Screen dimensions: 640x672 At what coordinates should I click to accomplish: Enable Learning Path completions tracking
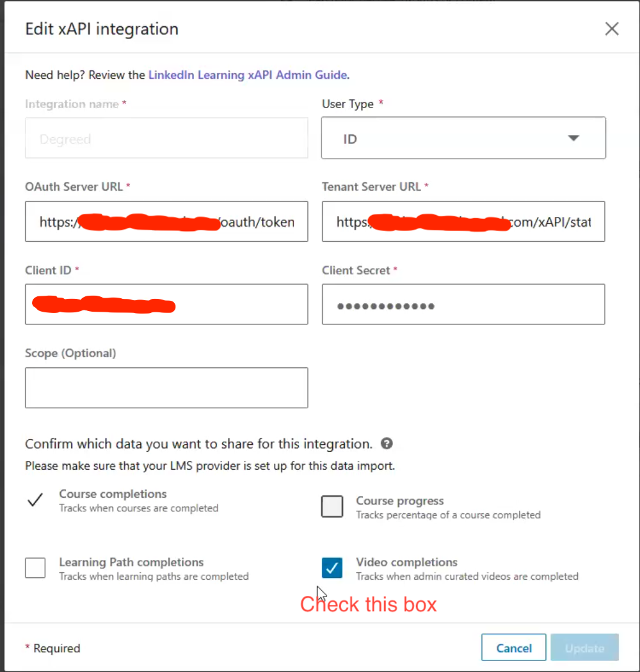tap(35, 568)
